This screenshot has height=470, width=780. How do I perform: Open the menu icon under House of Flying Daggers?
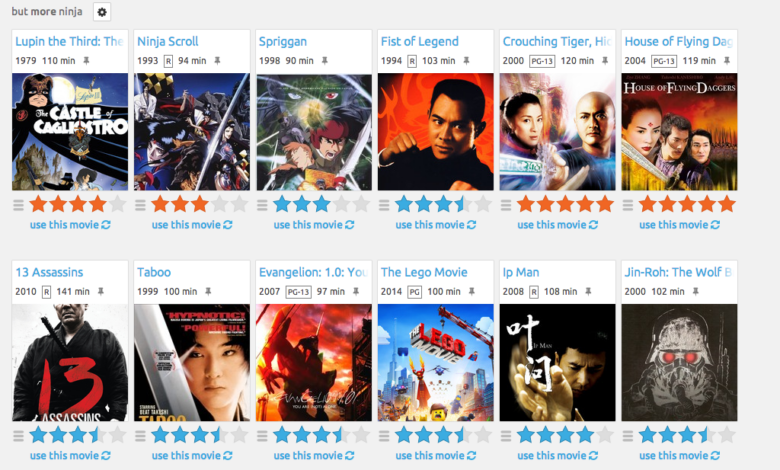[627, 205]
